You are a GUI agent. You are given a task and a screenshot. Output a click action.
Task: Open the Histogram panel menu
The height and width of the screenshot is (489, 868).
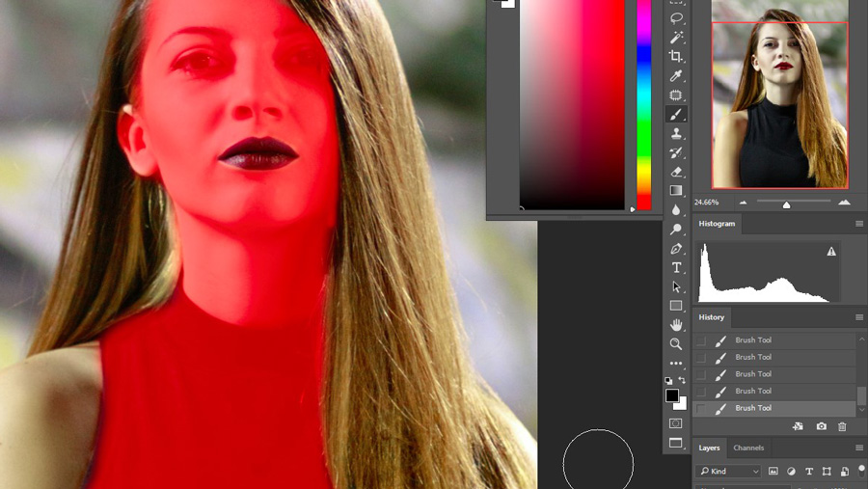859,224
